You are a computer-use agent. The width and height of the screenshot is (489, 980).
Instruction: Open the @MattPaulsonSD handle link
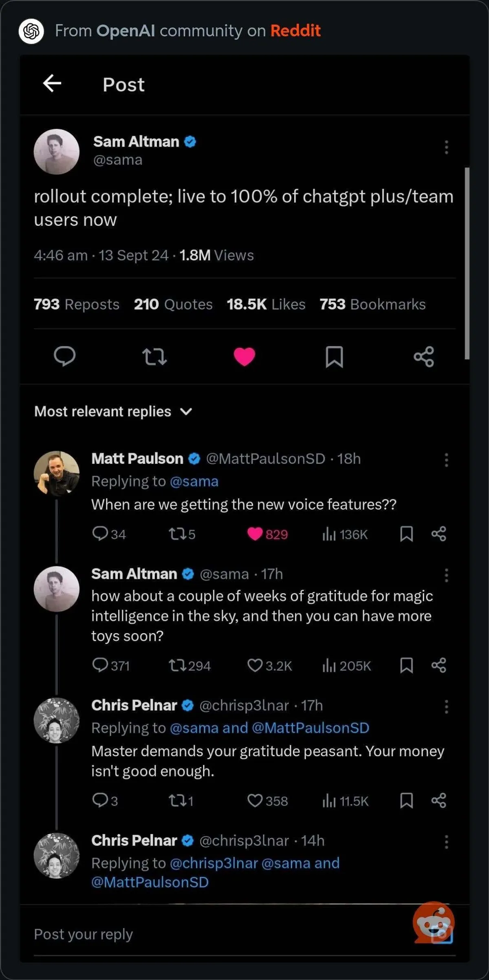click(266, 459)
